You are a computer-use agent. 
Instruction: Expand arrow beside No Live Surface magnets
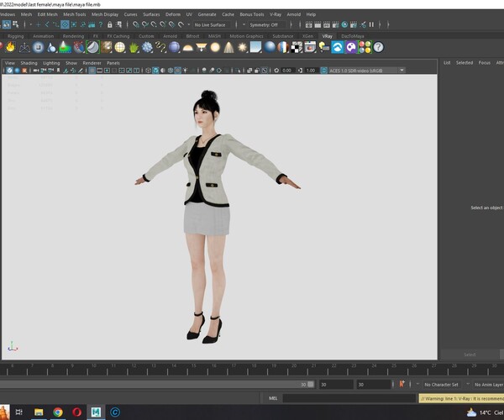[x=189, y=24]
